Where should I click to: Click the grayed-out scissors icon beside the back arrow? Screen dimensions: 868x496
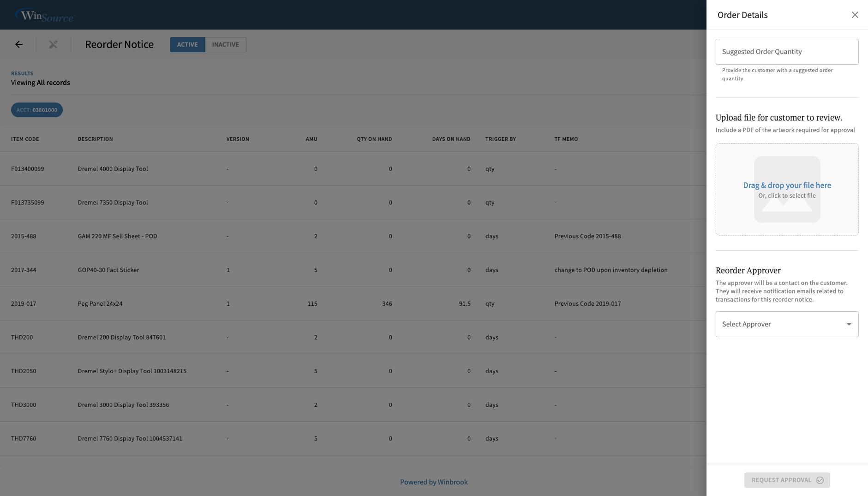pos(53,44)
